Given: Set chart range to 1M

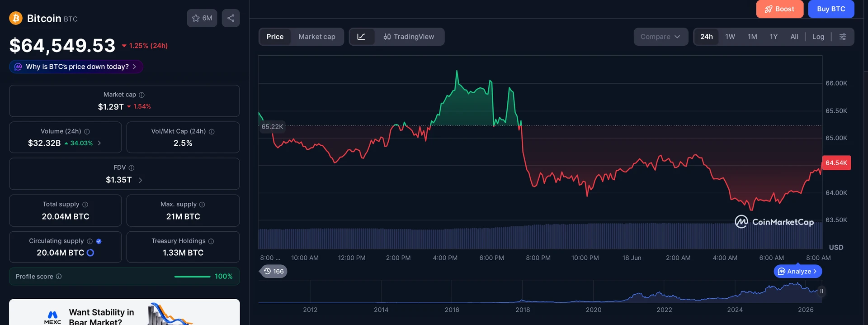Looking at the screenshot, I should (752, 37).
